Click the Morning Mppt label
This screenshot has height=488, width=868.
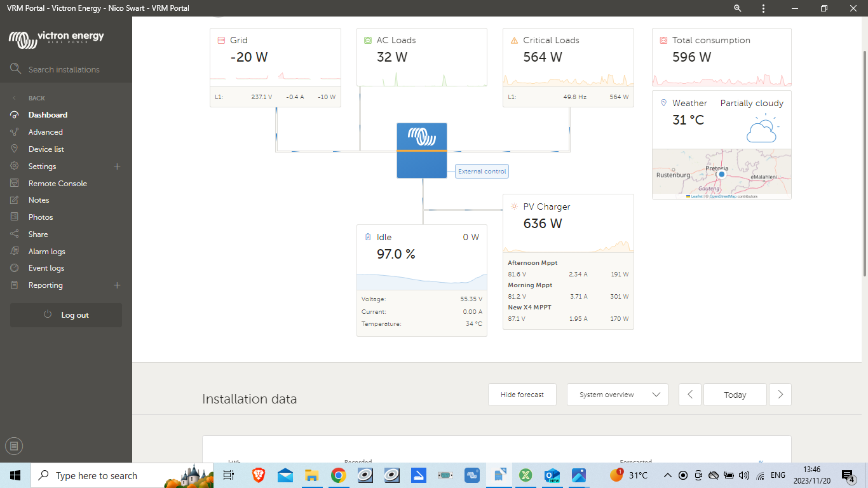pyautogui.click(x=530, y=285)
